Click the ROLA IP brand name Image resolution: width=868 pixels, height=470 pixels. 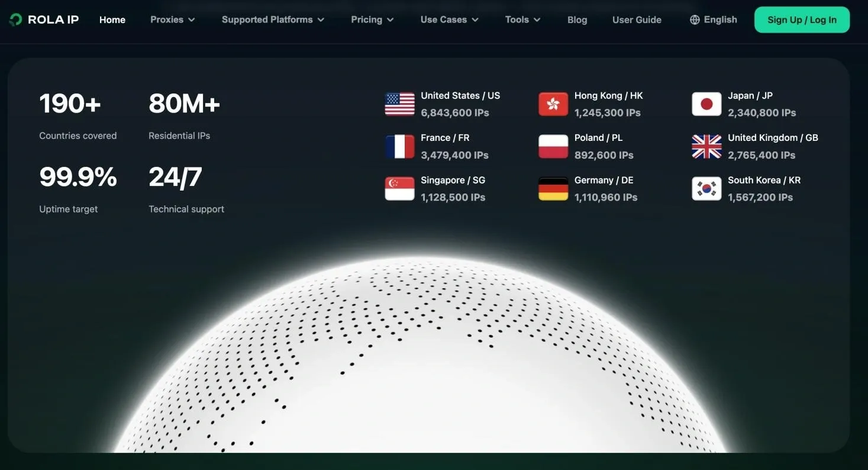[x=53, y=20]
